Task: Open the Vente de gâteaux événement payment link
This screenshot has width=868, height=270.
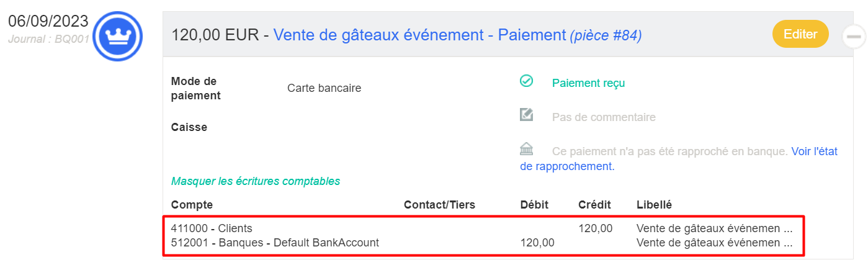Action: [x=419, y=35]
